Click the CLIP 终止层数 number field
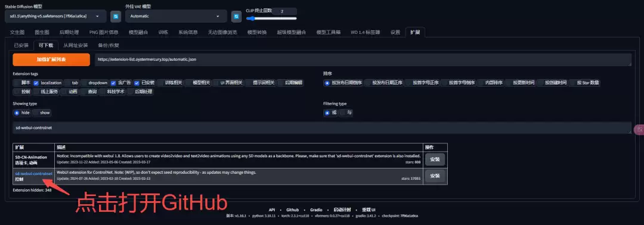This screenshot has width=644, height=225. (x=284, y=11)
